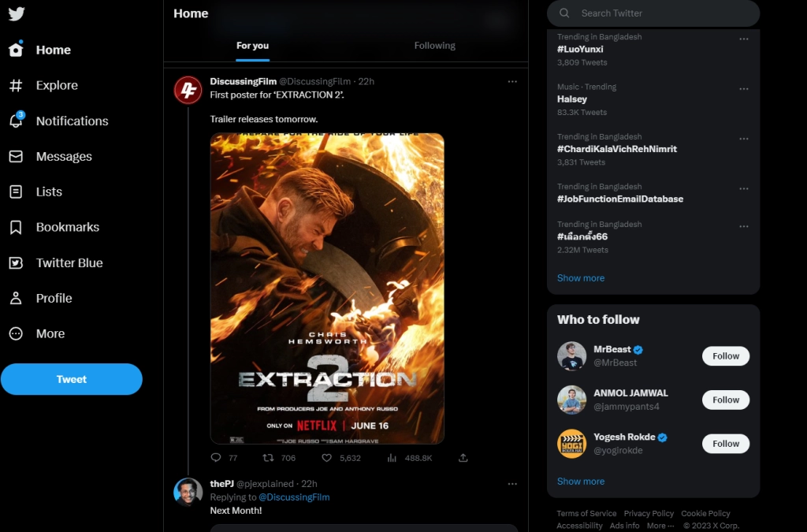
Task: Open the Profile person icon
Action: (16, 298)
